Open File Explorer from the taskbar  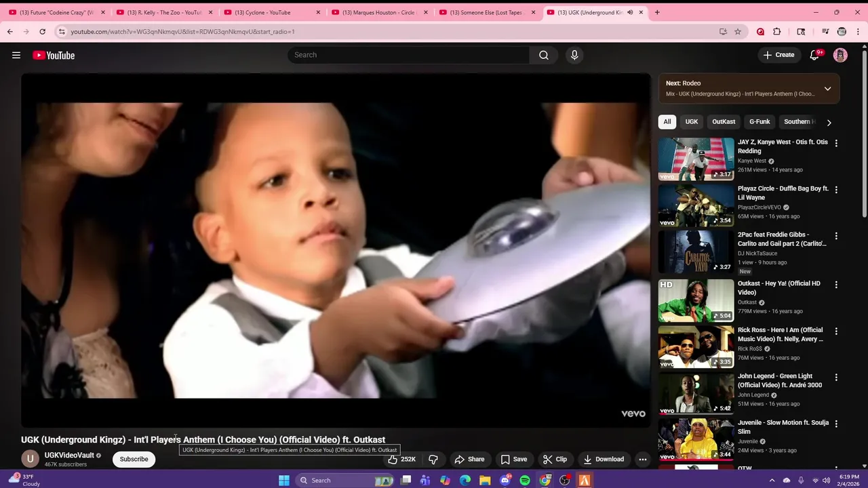485,481
